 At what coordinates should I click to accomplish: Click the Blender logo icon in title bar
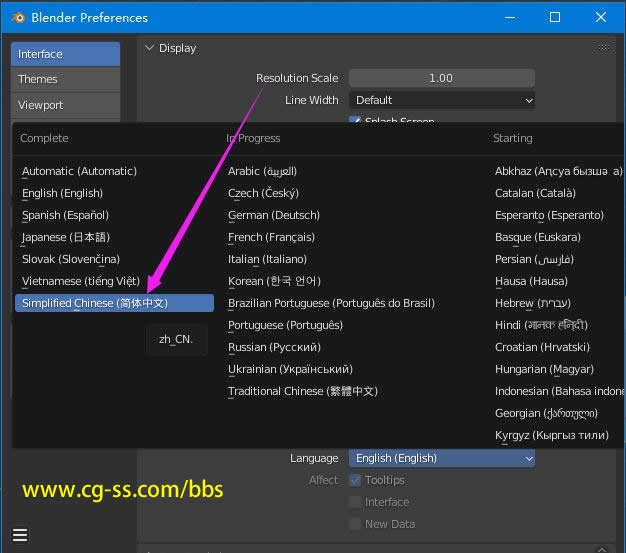[x=15, y=17]
